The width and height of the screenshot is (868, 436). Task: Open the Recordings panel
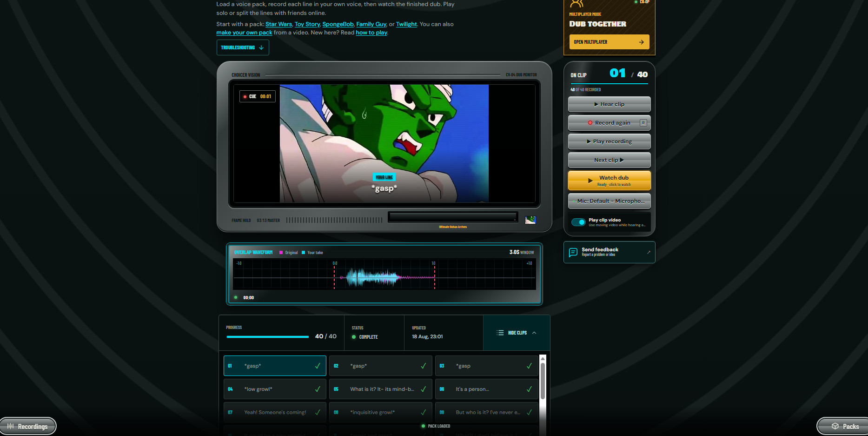tap(28, 426)
